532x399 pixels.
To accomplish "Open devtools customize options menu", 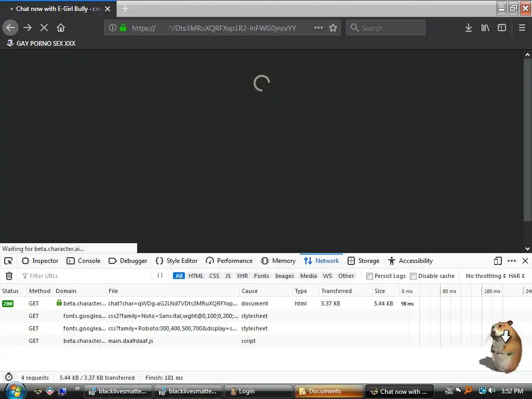I will (x=512, y=261).
